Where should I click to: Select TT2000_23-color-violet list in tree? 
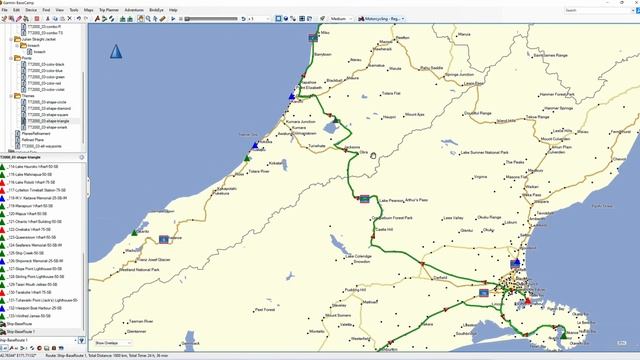[46, 89]
